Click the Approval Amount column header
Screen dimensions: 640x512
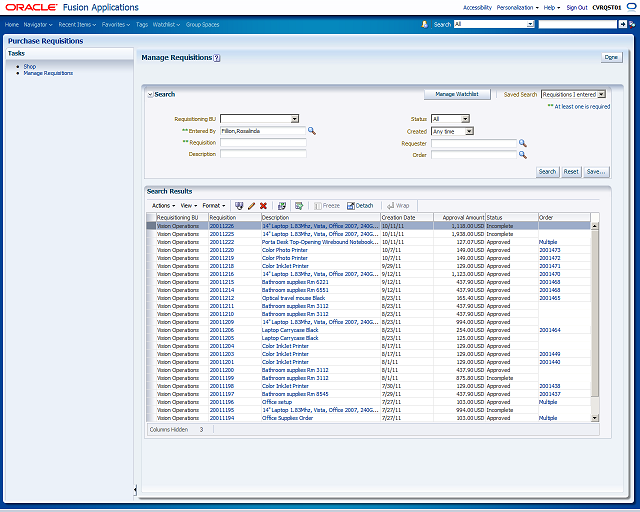click(x=459, y=218)
